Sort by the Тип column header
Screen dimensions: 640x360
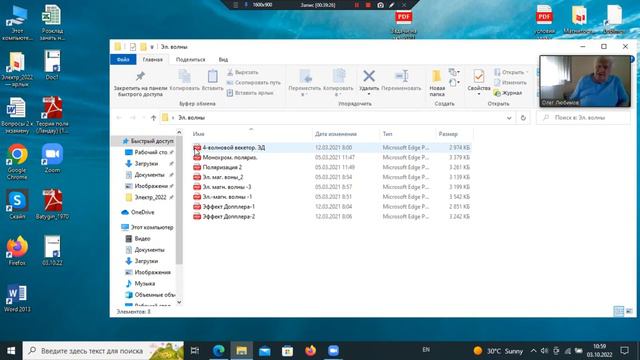pyautogui.click(x=387, y=134)
